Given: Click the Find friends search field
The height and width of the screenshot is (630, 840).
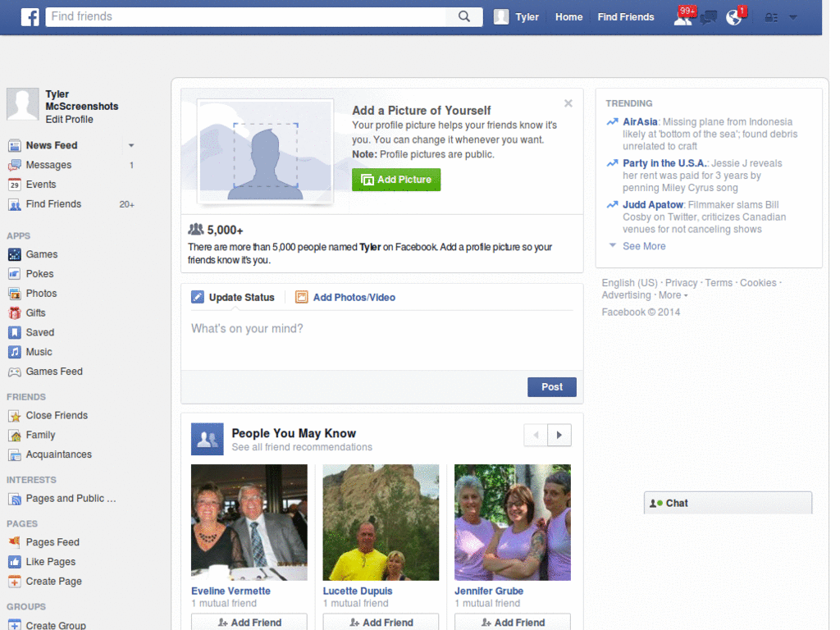Looking at the screenshot, I should (246, 16).
